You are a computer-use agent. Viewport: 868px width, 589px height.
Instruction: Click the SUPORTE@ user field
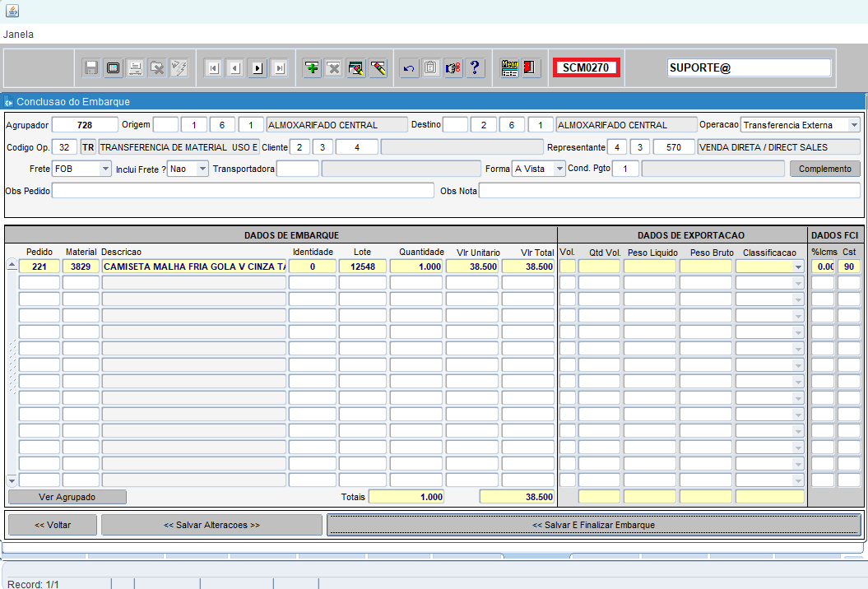click(749, 67)
